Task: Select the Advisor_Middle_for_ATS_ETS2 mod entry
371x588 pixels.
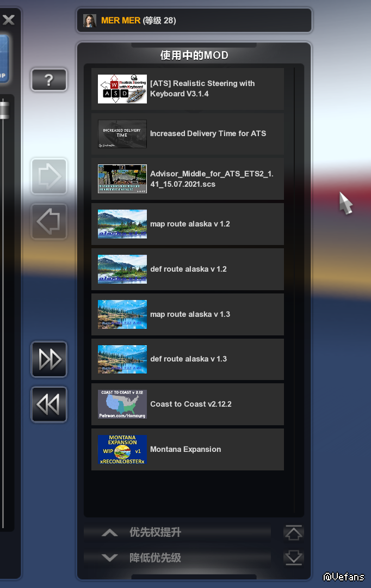Action: point(187,179)
